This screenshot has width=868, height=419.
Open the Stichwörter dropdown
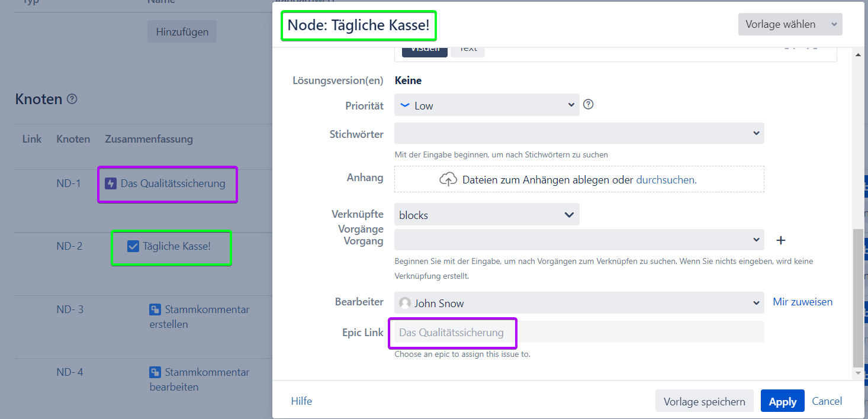(x=579, y=133)
